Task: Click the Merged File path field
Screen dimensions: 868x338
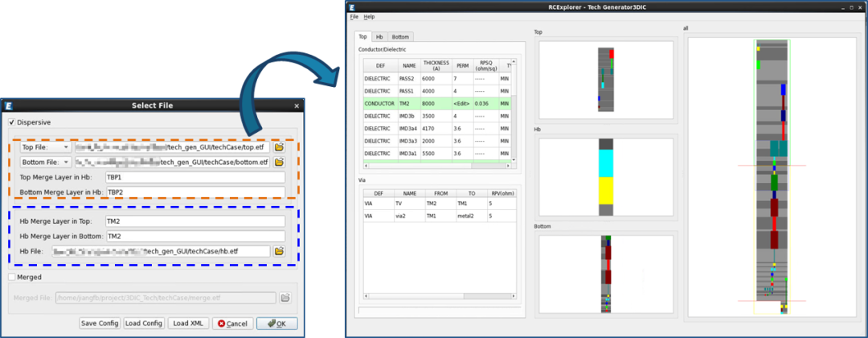Action: pyautogui.click(x=166, y=298)
